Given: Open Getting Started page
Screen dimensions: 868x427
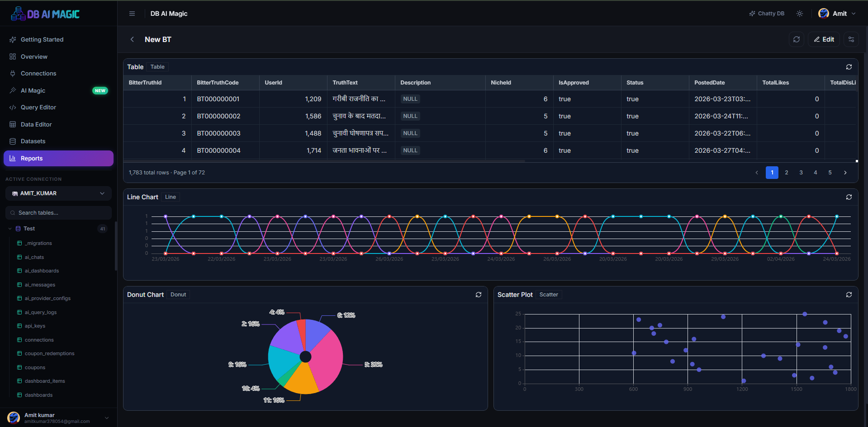Looking at the screenshot, I should point(58,40).
